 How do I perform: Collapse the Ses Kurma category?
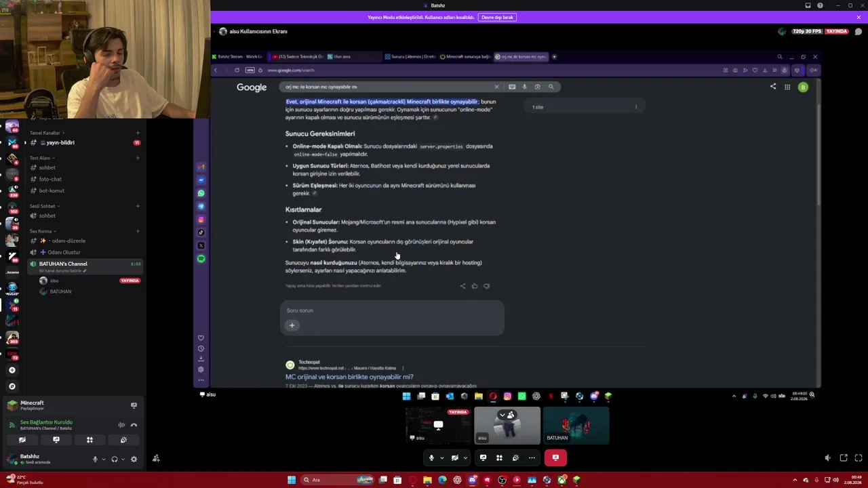coord(43,231)
